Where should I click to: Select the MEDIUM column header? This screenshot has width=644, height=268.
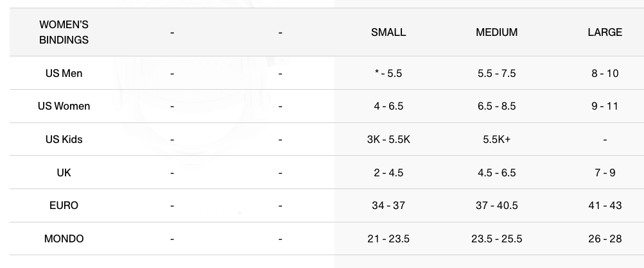496,32
